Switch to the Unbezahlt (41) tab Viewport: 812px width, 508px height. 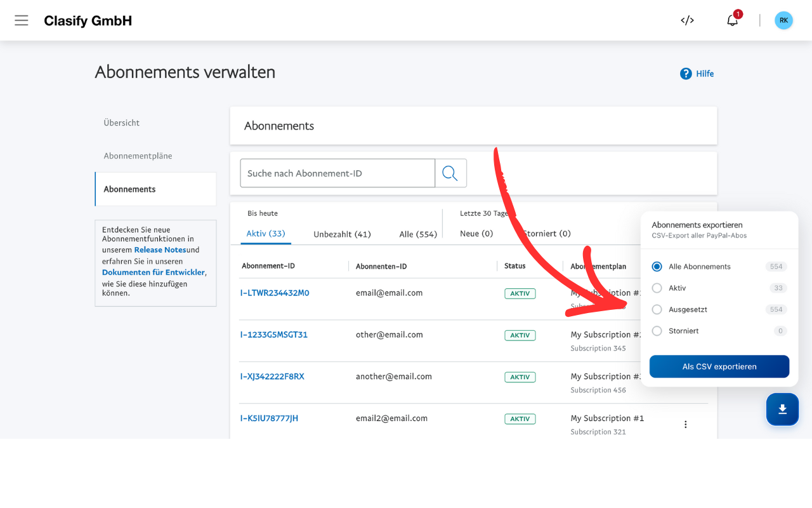[x=342, y=234]
